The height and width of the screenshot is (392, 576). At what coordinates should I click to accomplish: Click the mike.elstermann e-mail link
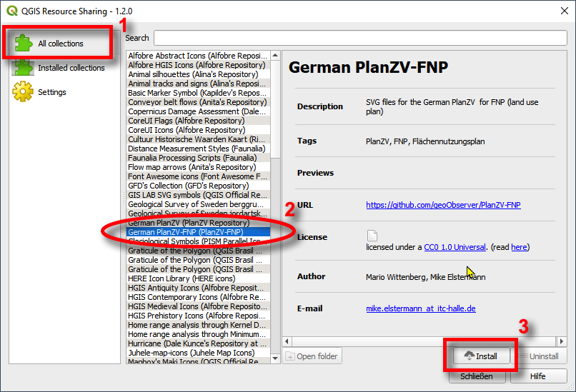pyautogui.click(x=421, y=308)
